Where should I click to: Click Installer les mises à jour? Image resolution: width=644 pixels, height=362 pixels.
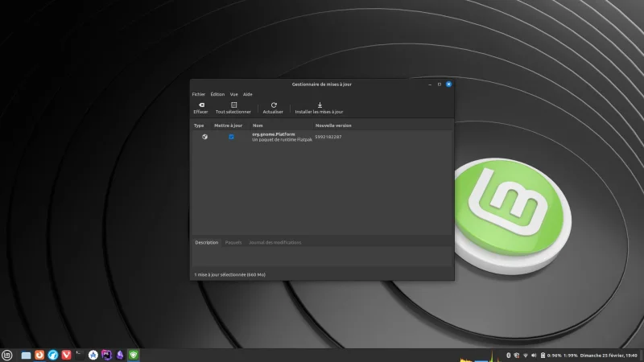[319, 108]
